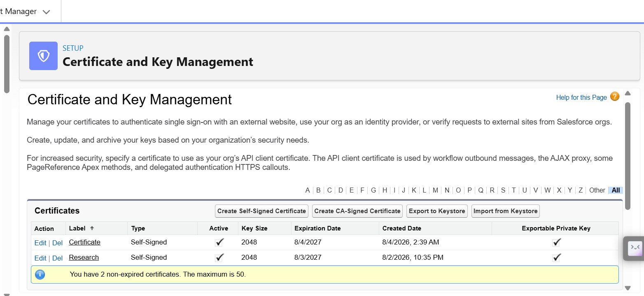Open the Certificate label link

[84, 242]
